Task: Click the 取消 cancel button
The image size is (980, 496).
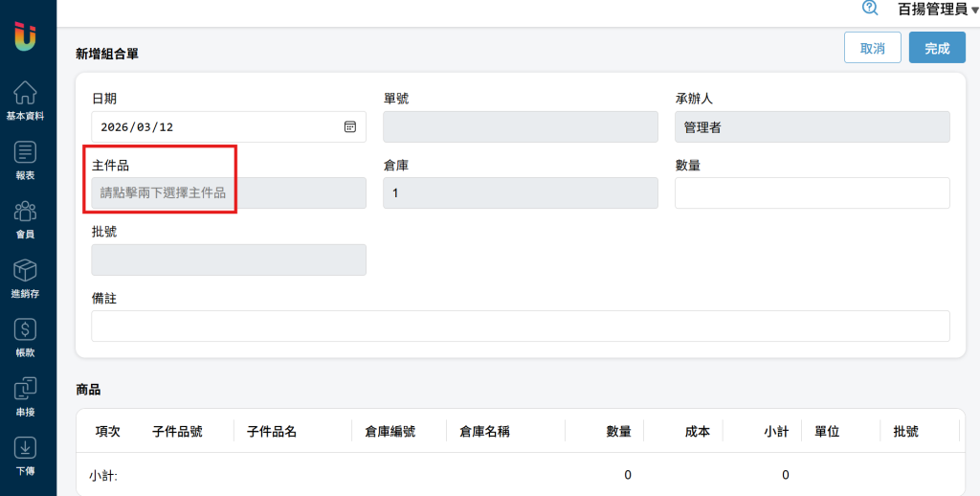Action: coord(872,48)
